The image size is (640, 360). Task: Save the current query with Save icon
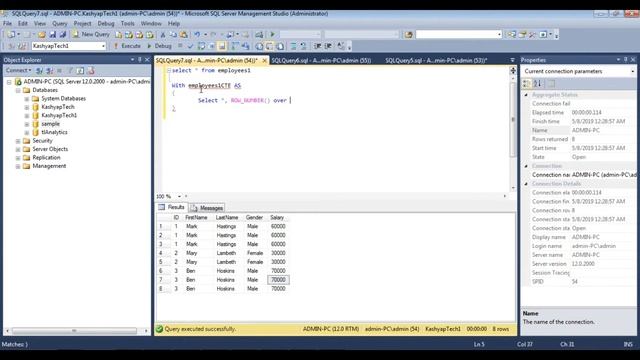point(53,35)
